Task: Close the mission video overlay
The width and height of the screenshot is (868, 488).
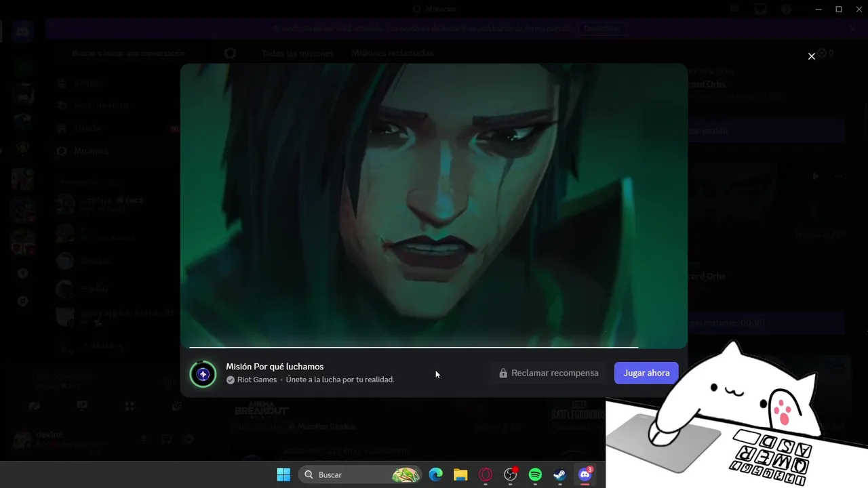Action: 812,56
